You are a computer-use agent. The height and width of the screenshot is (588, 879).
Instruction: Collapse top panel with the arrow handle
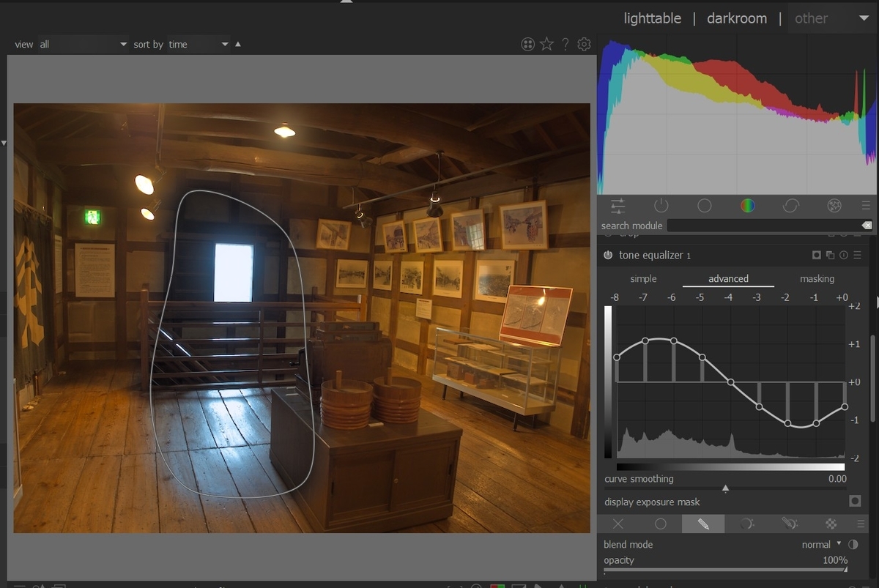pos(346,2)
